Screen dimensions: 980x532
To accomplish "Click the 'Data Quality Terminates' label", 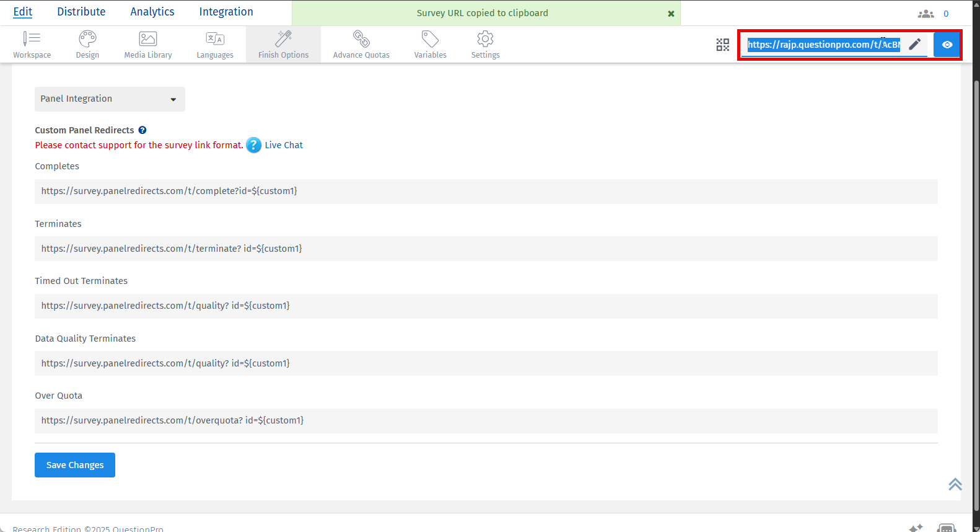I will pyautogui.click(x=85, y=339).
